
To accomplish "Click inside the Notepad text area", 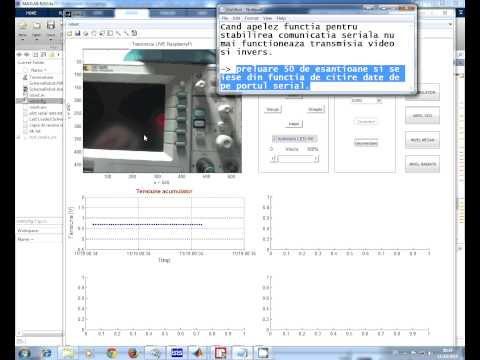I will point(315,56).
